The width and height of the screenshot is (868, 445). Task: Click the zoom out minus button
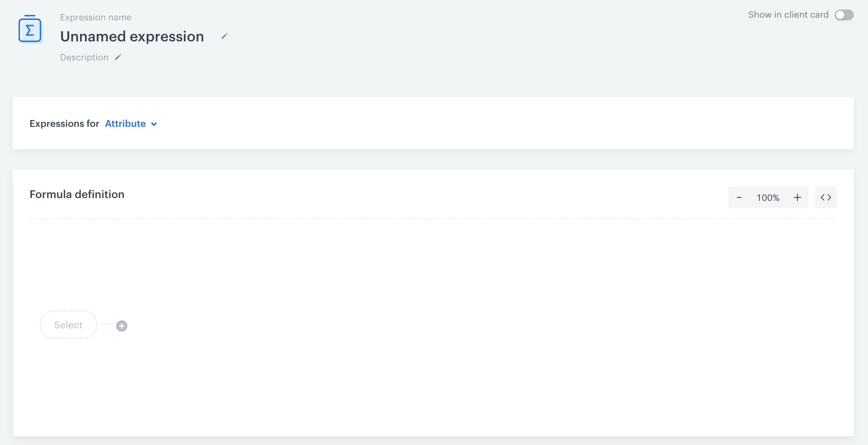[x=739, y=197]
